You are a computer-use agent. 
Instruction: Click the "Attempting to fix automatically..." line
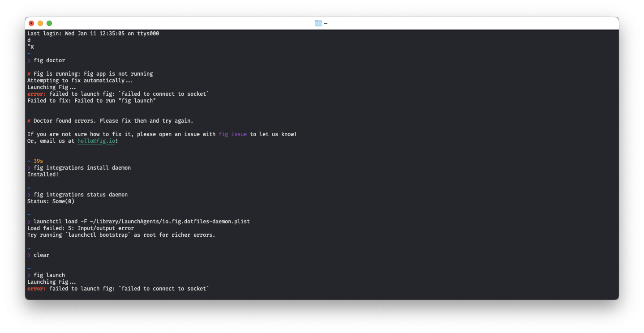pos(80,81)
